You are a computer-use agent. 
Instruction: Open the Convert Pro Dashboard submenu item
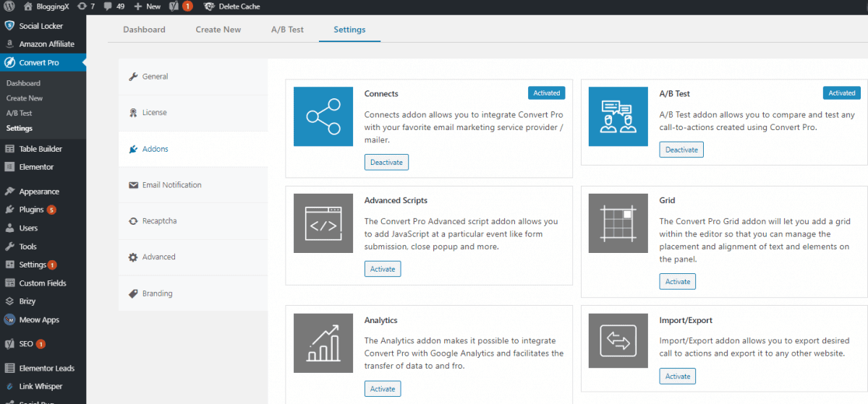coord(23,83)
